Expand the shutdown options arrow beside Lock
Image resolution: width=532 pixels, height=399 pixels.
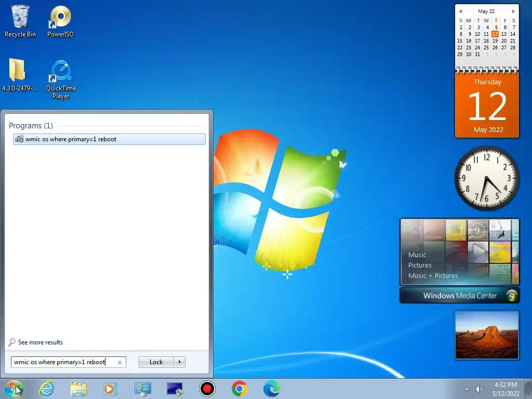179,362
